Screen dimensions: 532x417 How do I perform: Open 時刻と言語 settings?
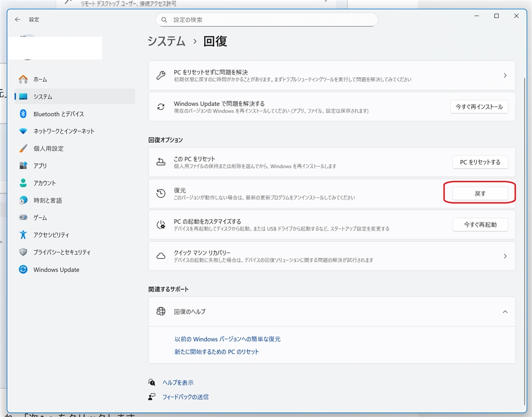click(x=75, y=200)
